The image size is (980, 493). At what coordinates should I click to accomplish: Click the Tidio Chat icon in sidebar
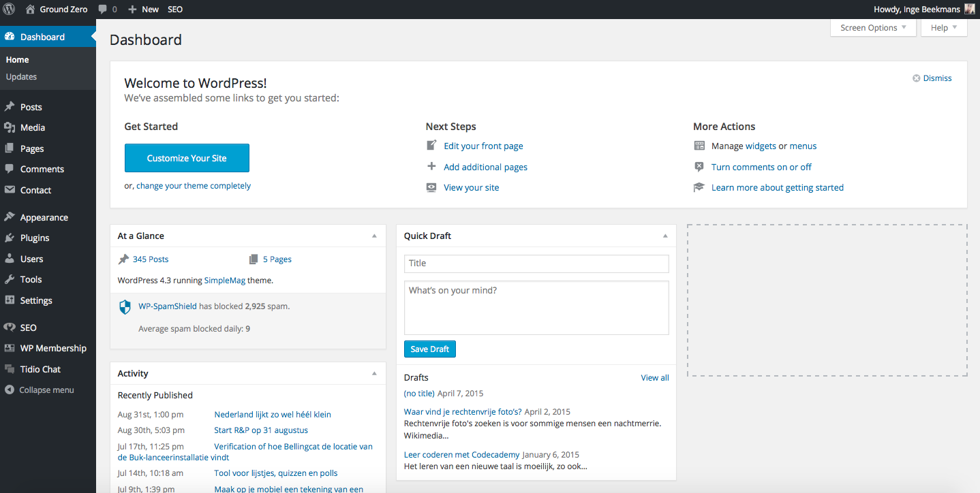pos(10,369)
